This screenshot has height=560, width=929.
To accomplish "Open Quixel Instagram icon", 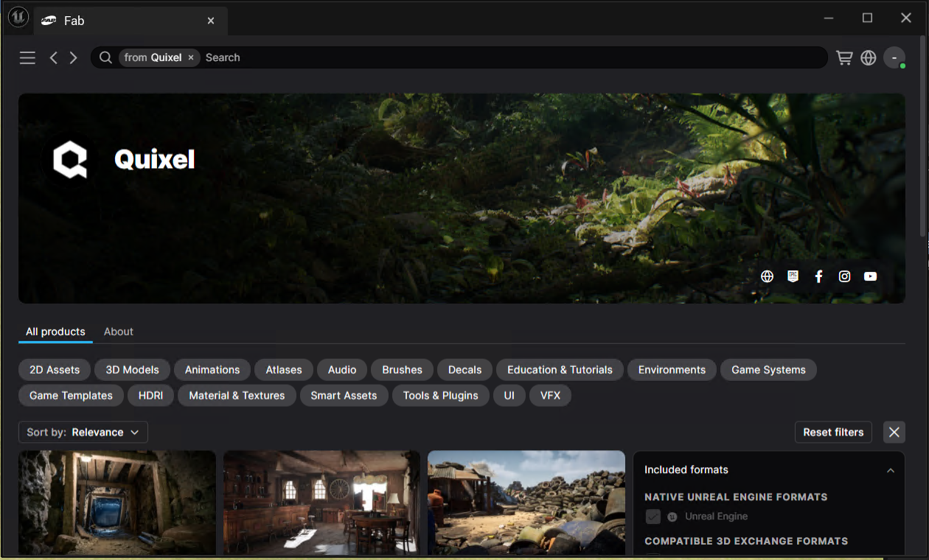I will point(844,276).
